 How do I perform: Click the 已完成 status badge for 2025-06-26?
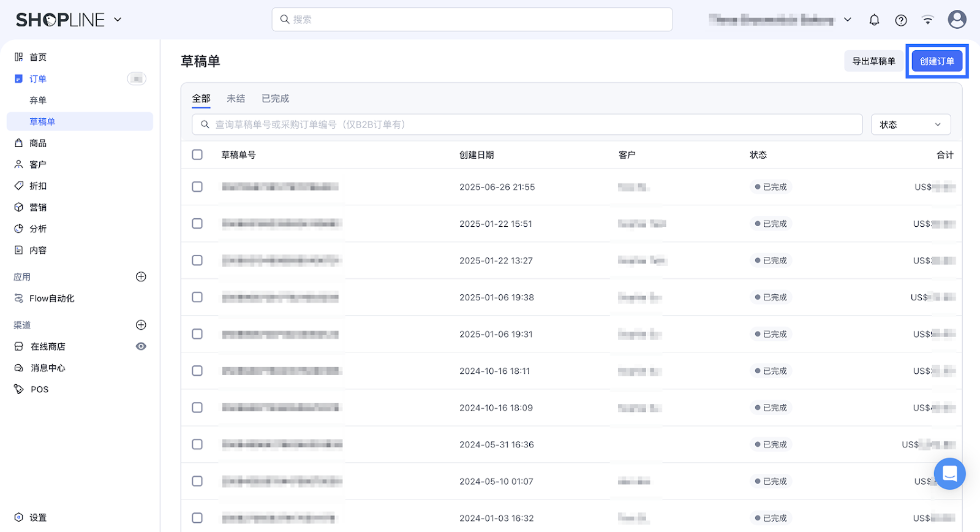pos(771,187)
